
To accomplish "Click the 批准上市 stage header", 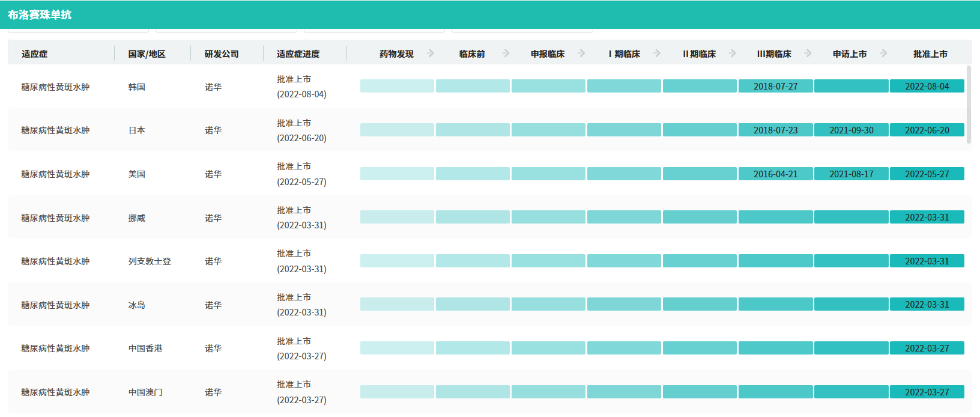I will point(931,54).
